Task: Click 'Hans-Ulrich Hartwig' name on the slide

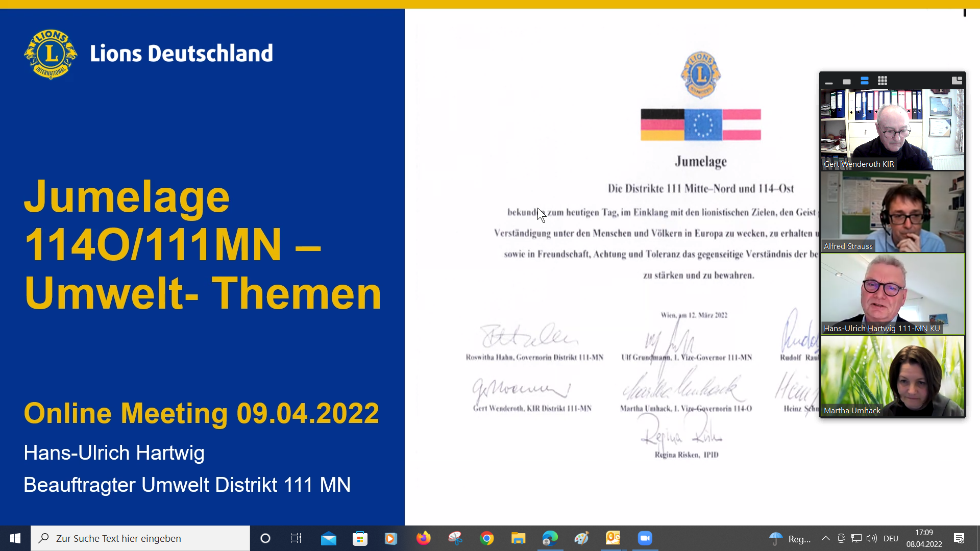Action: [x=114, y=453]
